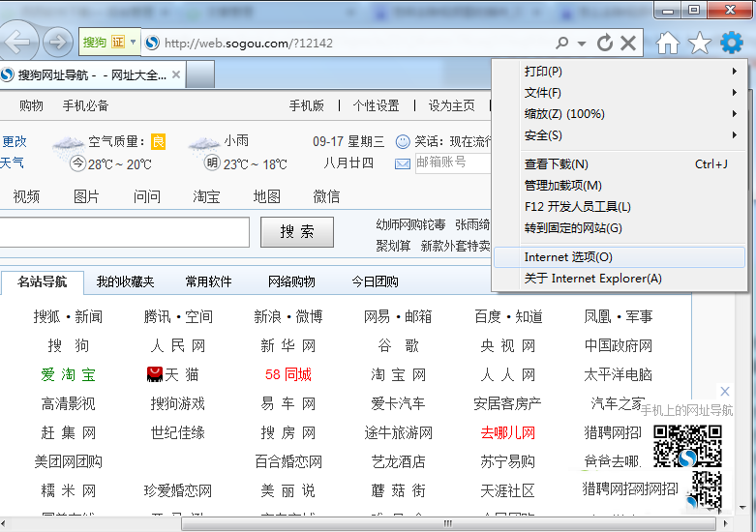
Task: Open 新浪·微博 link
Action: click(x=288, y=316)
